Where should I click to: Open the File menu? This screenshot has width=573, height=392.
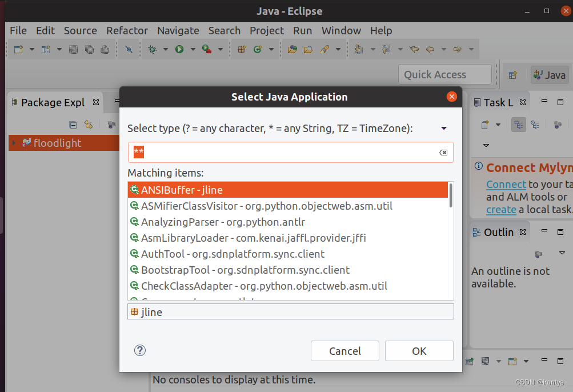(x=18, y=31)
